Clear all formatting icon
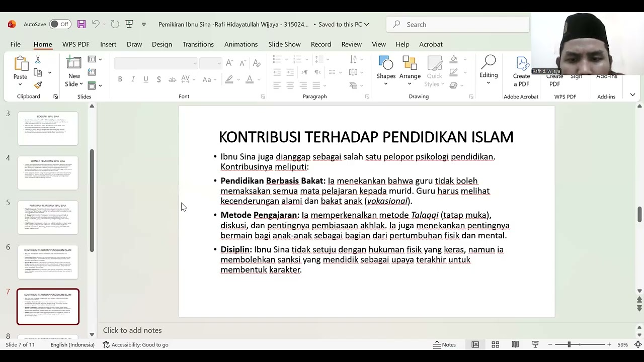 pos(257,63)
